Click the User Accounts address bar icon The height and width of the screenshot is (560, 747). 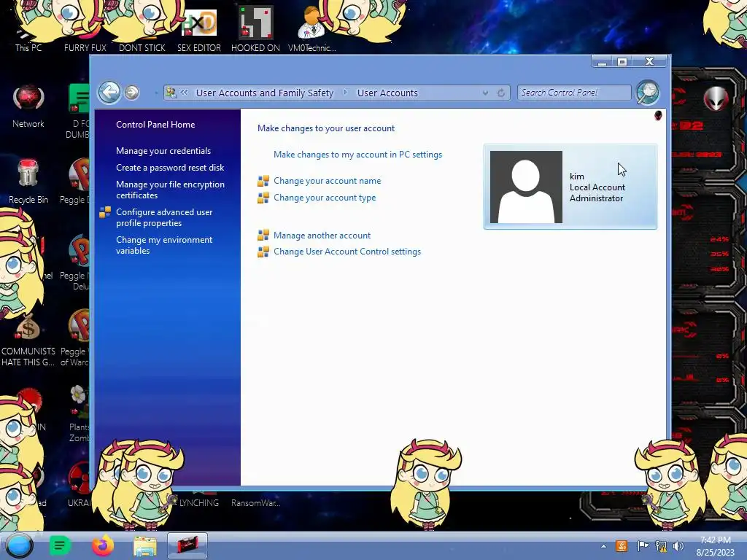pos(171,93)
